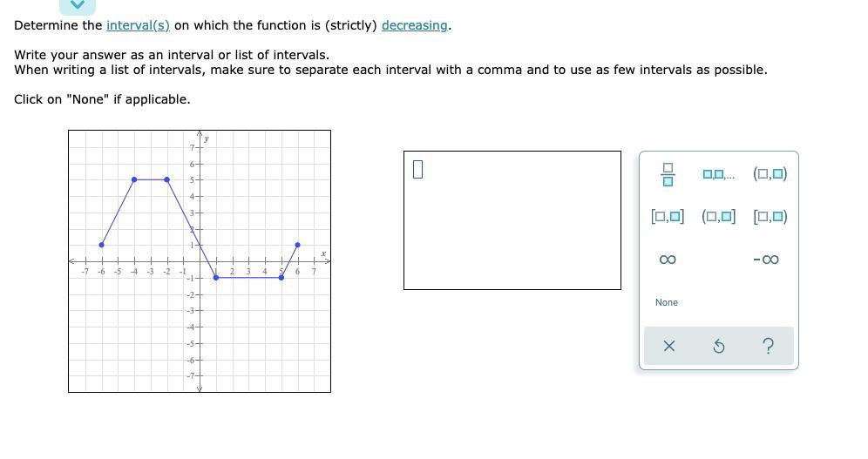The image size is (868, 459).
Task: Insert the comma-separated list template
Action: pyautogui.click(x=718, y=174)
